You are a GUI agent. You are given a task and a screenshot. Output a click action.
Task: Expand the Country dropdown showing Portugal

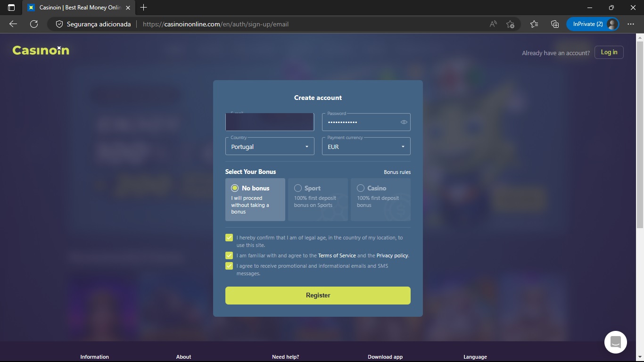click(x=270, y=147)
